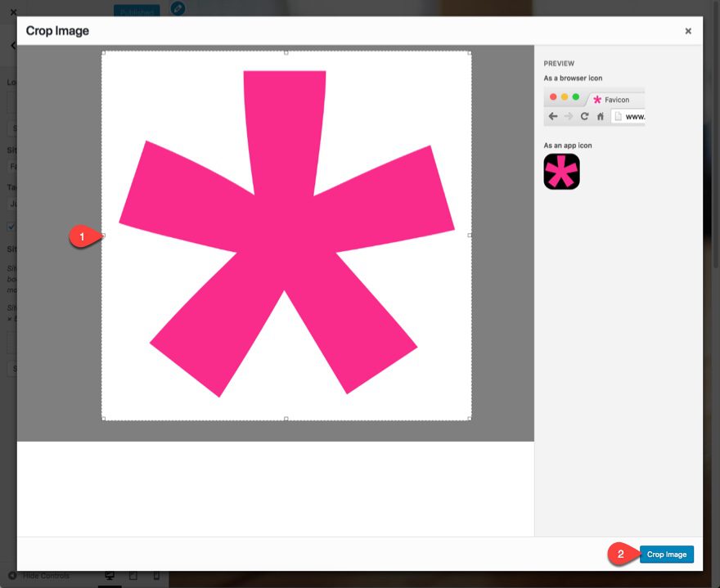The image size is (720, 588).
Task: Click the bottom-center crop edge handle
Action: pos(286,419)
